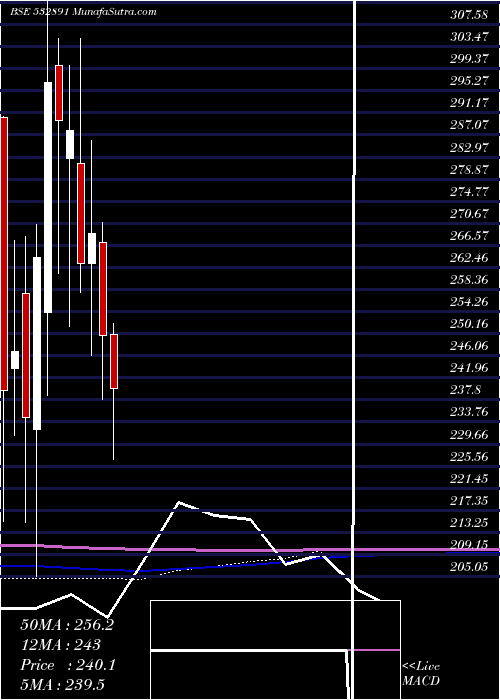Click the 217.35 price axis label

[x=468, y=500]
